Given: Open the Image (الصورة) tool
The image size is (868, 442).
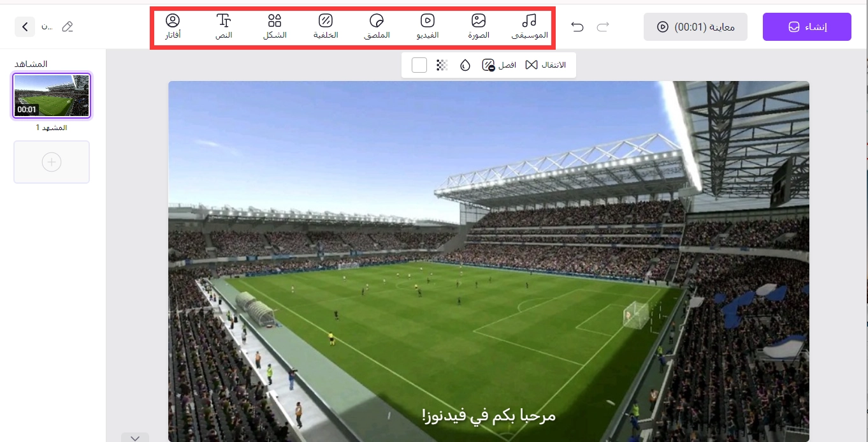Looking at the screenshot, I should click(479, 27).
